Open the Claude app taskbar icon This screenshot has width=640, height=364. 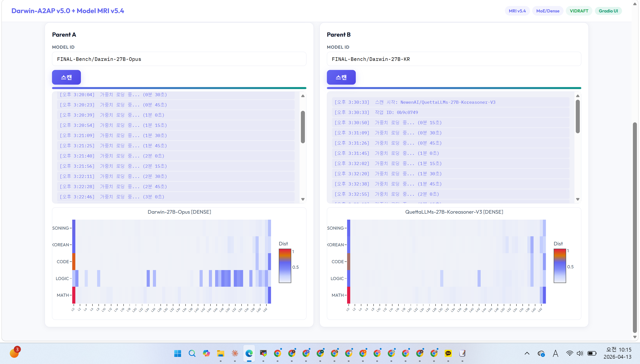[x=235, y=353]
